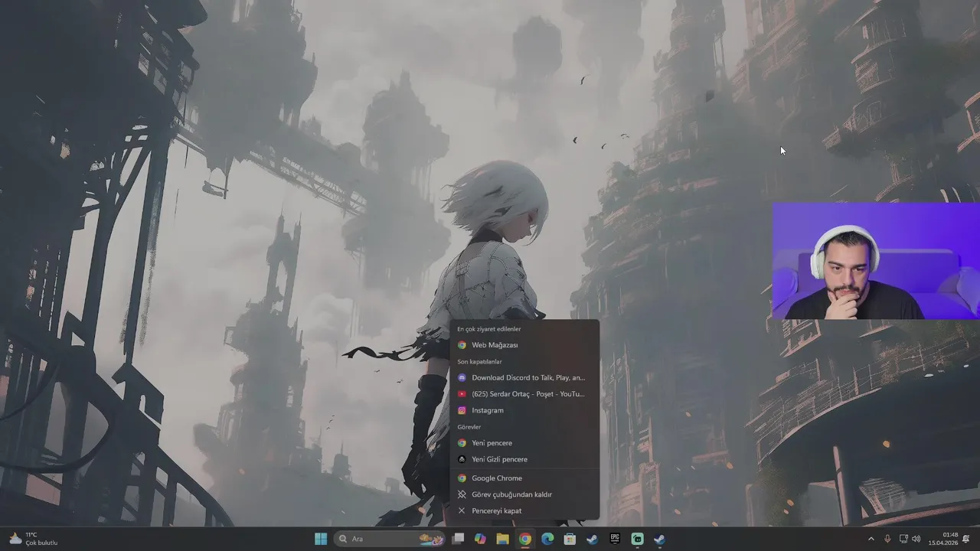980x551 pixels.
Task: Launch Copilot from the taskbar
Action: (480, 539)
